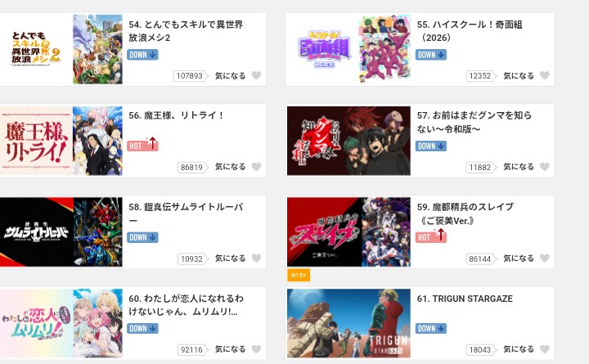Click R15+ rating tag

299,276
